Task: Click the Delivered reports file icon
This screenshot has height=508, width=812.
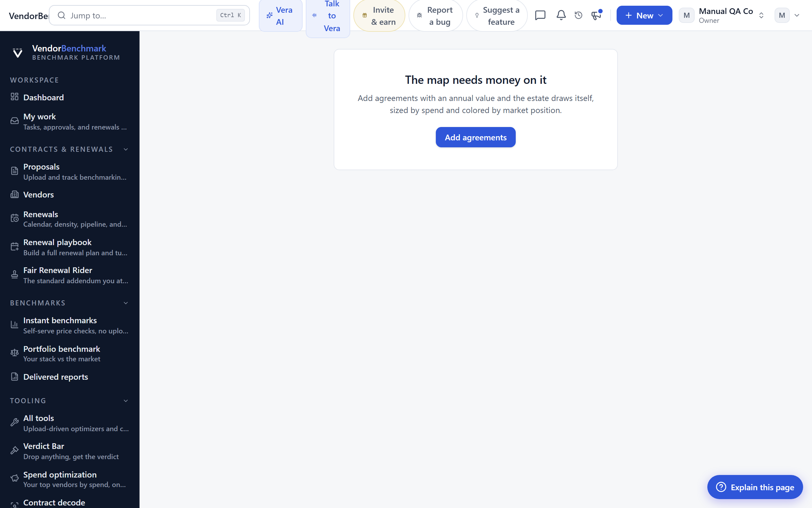Action: (x=14, y=377)
